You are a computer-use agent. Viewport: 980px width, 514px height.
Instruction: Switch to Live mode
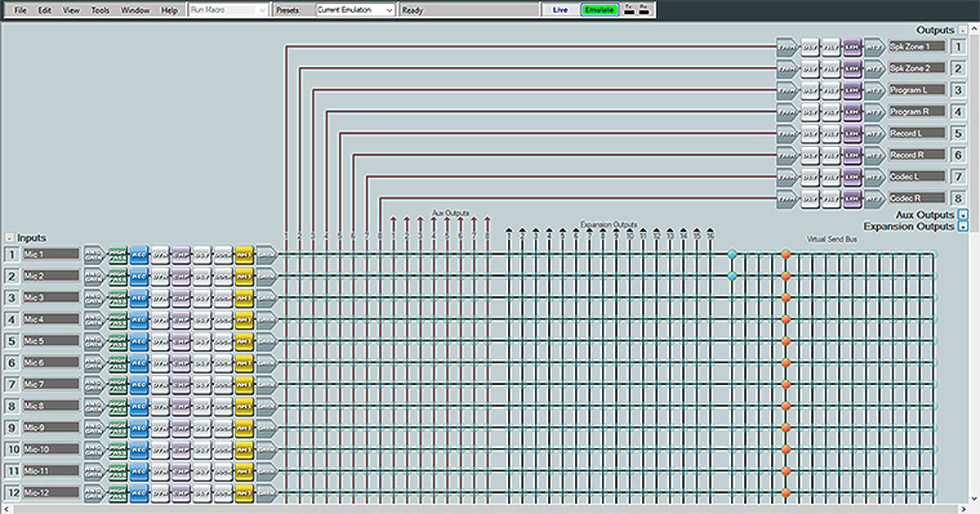[x=560, y=10]
